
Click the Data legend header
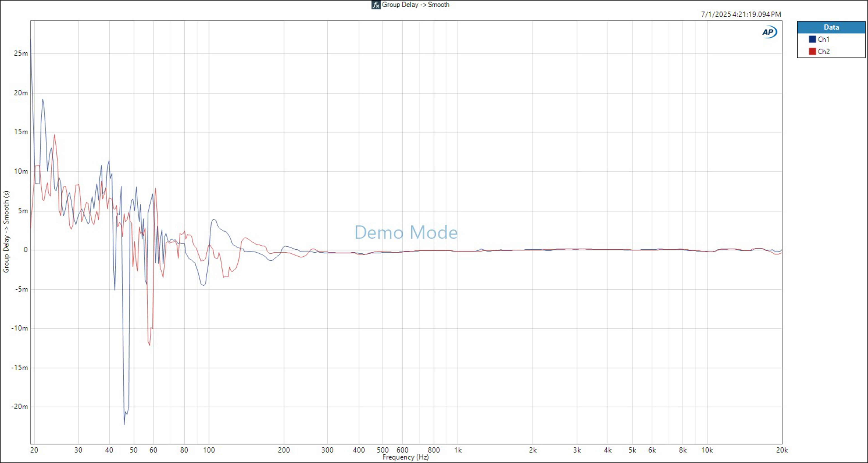pos(831,27)
